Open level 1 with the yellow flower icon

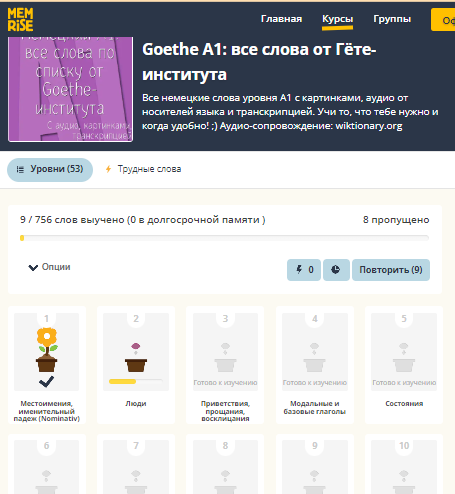[47, 352]
